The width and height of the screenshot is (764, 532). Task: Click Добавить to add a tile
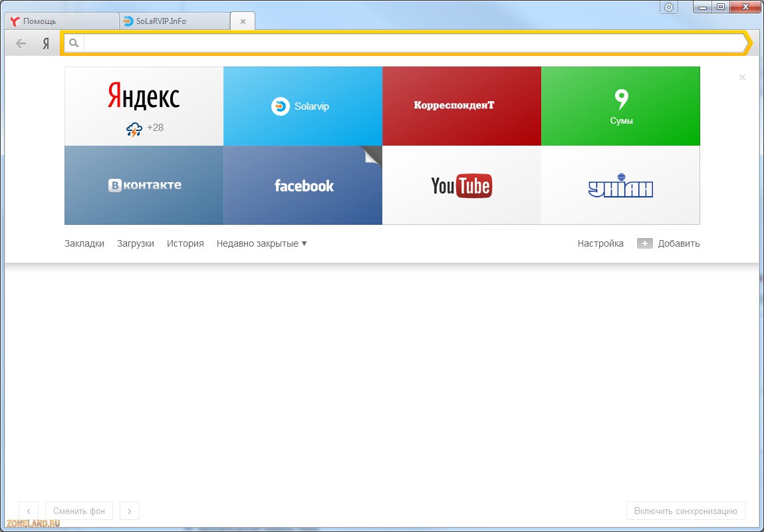pos(679,243)
